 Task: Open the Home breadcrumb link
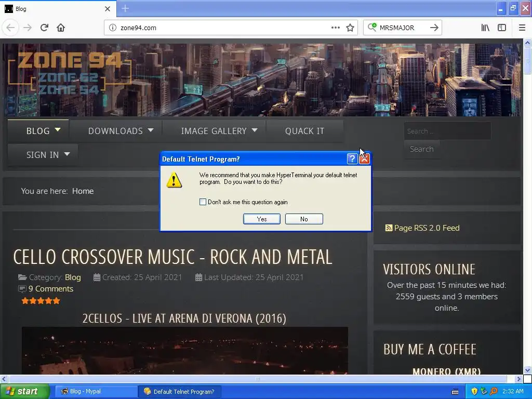click(83, 191)
